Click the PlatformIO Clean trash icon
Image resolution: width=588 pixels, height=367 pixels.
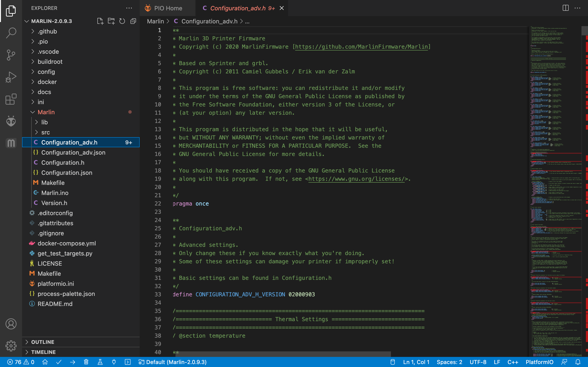[86, 362]
